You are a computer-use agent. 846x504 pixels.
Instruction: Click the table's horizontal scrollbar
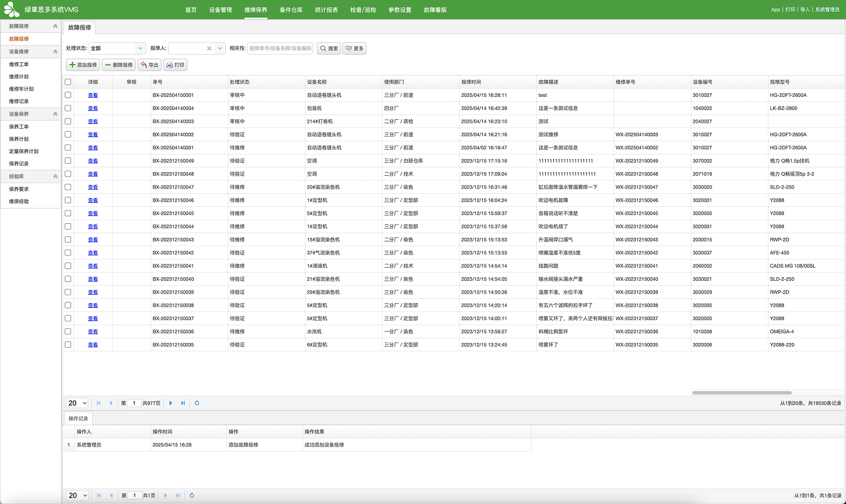pyautogui.click(x=742, y=392)
